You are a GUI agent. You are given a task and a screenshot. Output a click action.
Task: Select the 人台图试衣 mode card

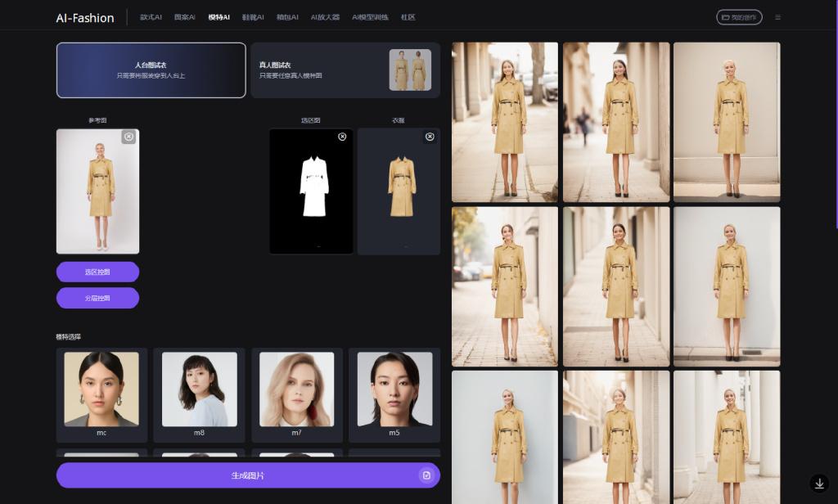(x=151, y=70)
